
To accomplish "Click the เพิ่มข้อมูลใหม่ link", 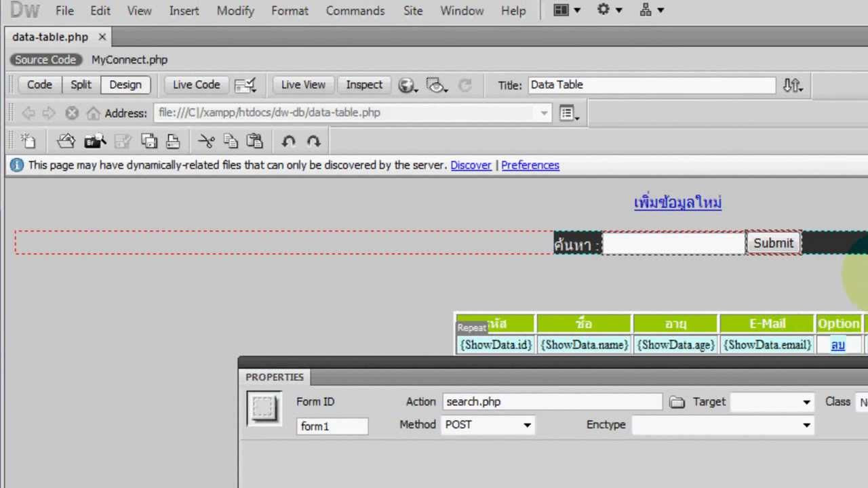I will (x=677, y=203).
